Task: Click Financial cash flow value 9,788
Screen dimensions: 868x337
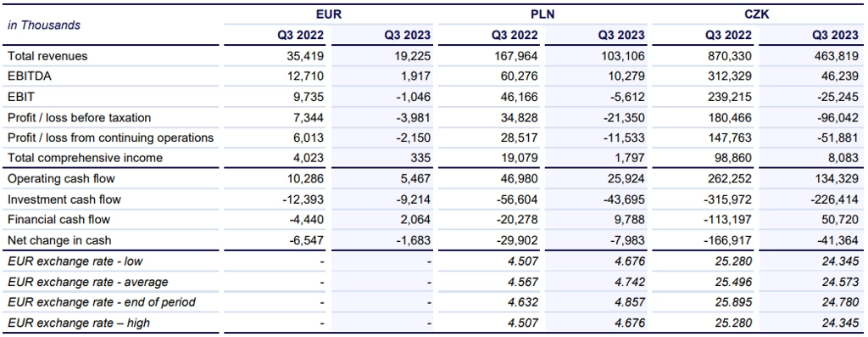Action: (630, 220)
